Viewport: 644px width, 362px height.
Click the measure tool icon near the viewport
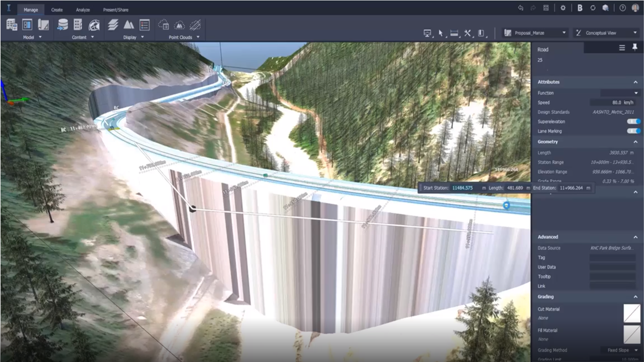(453, 32)
